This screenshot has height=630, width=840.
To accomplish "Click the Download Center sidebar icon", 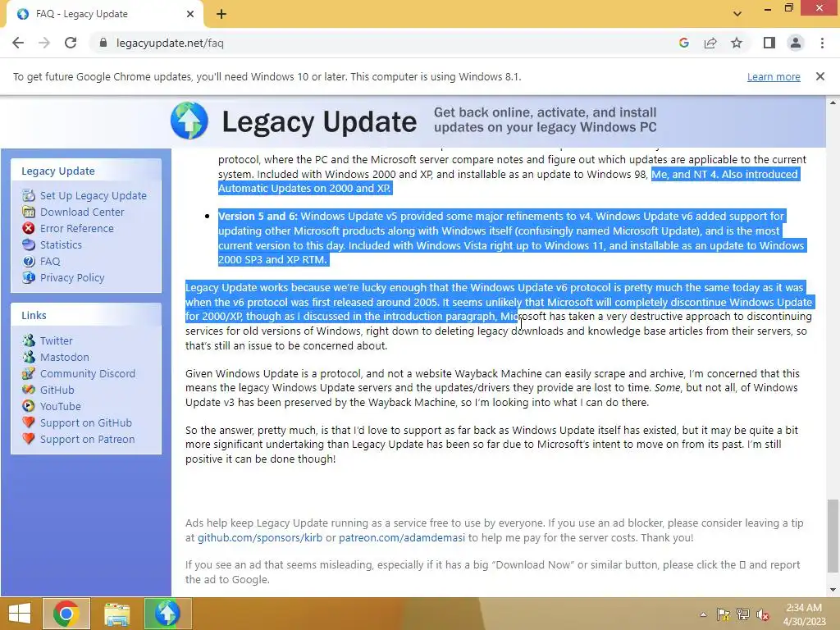I will coord(29,212).
